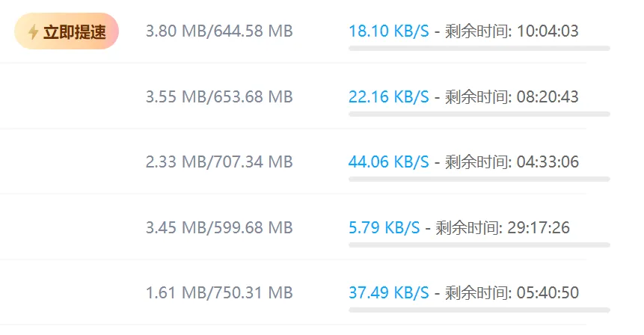The width and height of the screenshot is (644, 335).
Task: Click the lightning bolt icon in 立即提速
Action: [x=33, y=31]
